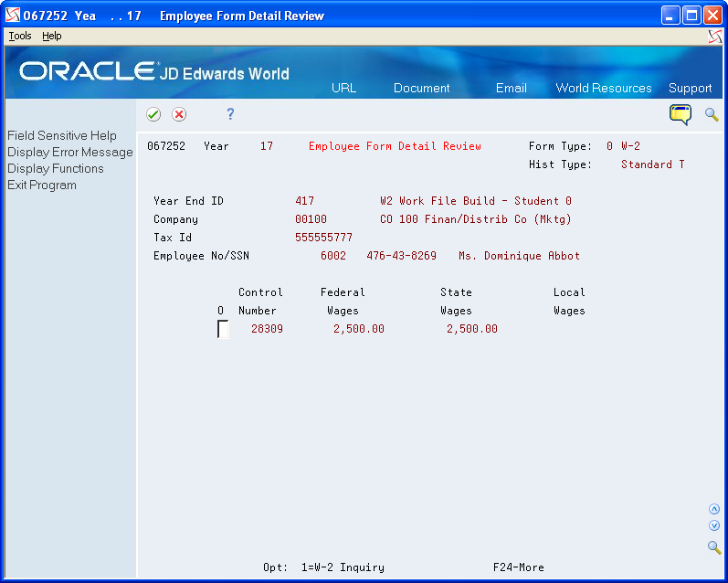Minimize the Employee Form Detail Review window
Viewport: 728px width, 583px height.
coord(670,16)
